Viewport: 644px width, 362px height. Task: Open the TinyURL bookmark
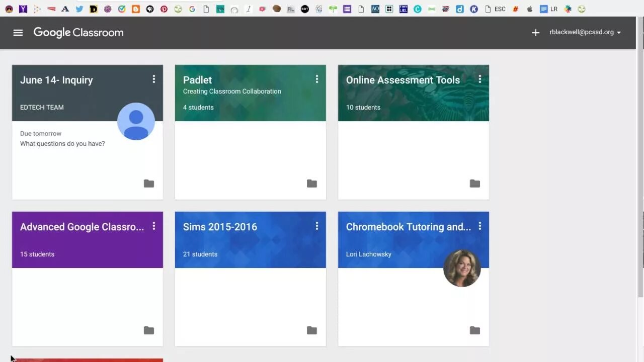403,9
